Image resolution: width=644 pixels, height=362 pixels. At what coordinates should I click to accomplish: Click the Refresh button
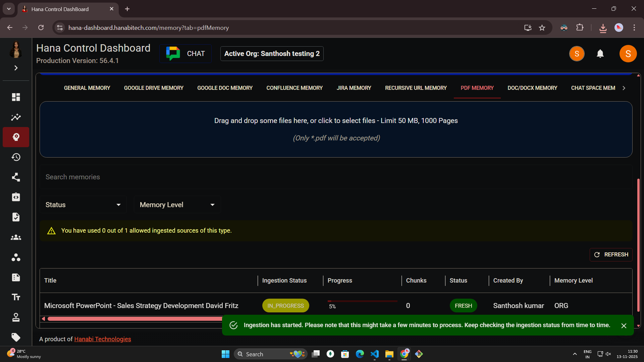click(x=611, y=255)
